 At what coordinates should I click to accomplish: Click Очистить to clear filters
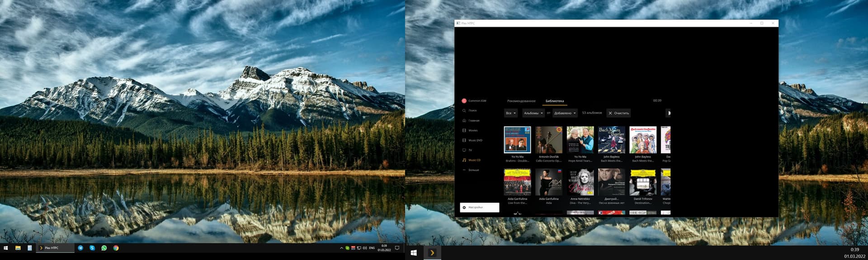[x=618, y=113]
